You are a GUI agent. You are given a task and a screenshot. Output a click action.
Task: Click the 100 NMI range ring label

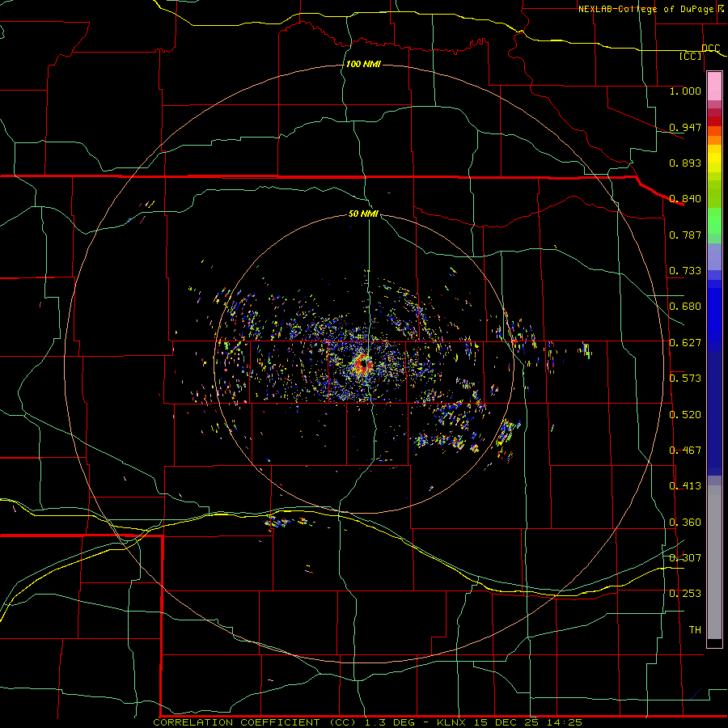point(363,64)
